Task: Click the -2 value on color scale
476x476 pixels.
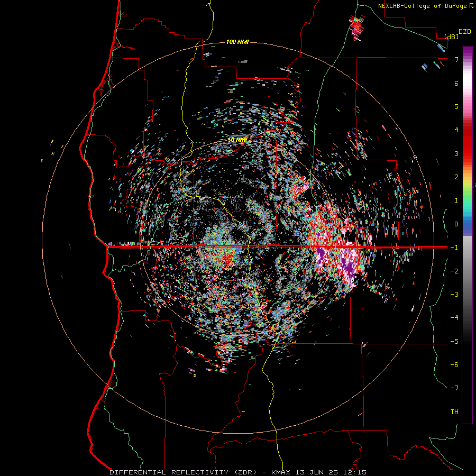Action: (454, 271)
